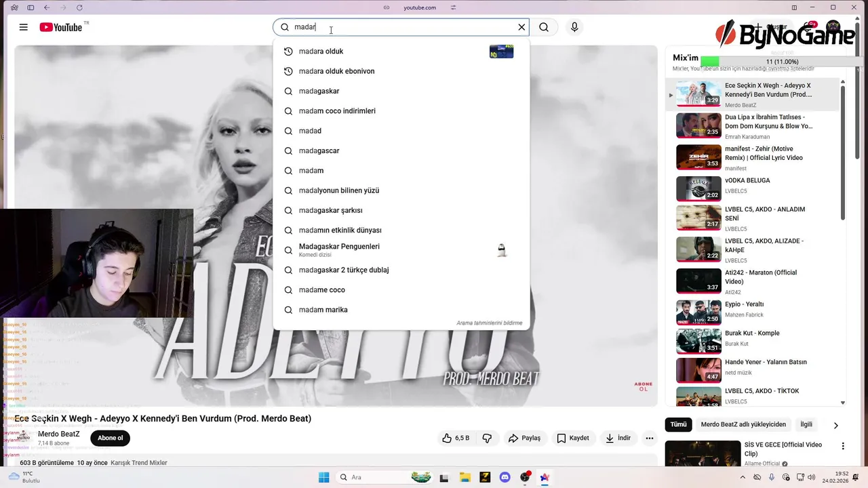Open the site controls icon next to youtube.com
Viewport: 868px width, 488px height.
point(453,7)
